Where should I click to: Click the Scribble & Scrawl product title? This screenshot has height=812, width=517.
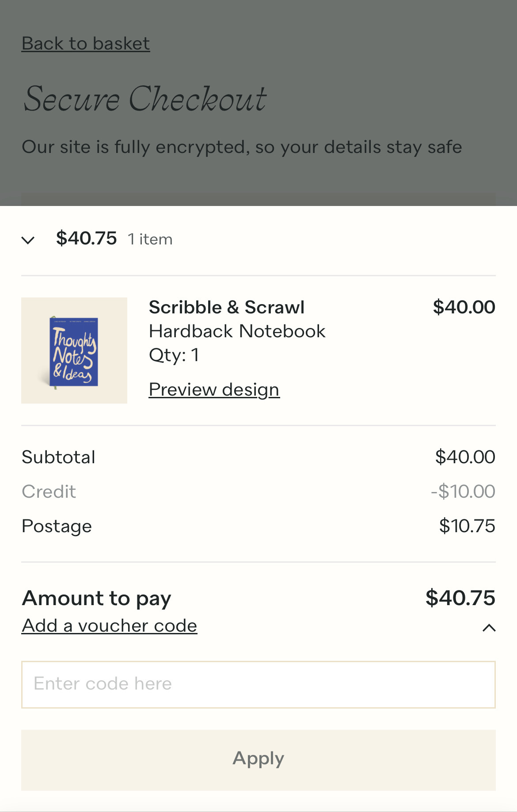[227, 307]
